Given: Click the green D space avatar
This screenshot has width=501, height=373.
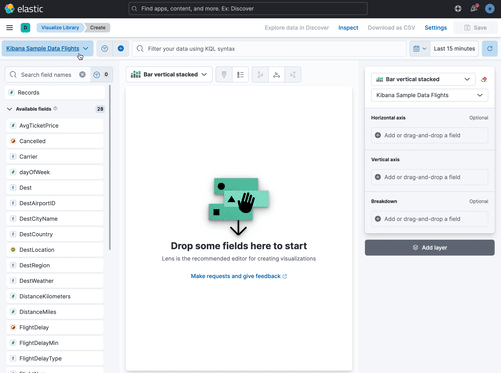Looking at the screenshot, I should 25,28.
